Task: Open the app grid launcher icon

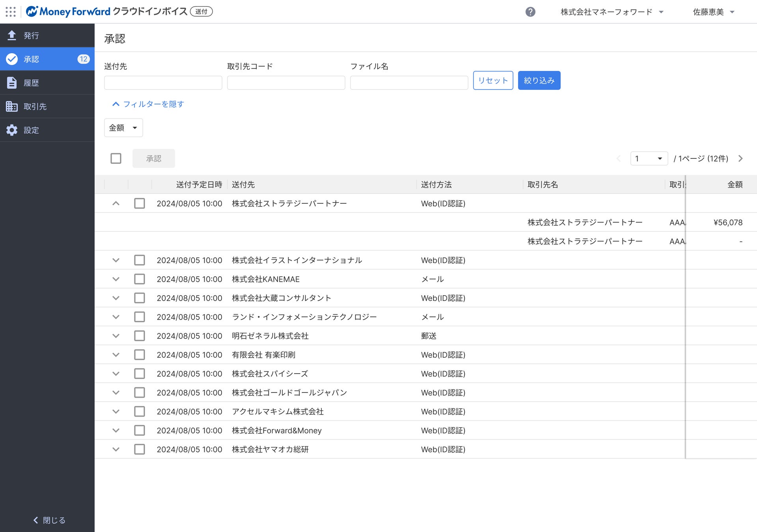Action: pos(11,12)
